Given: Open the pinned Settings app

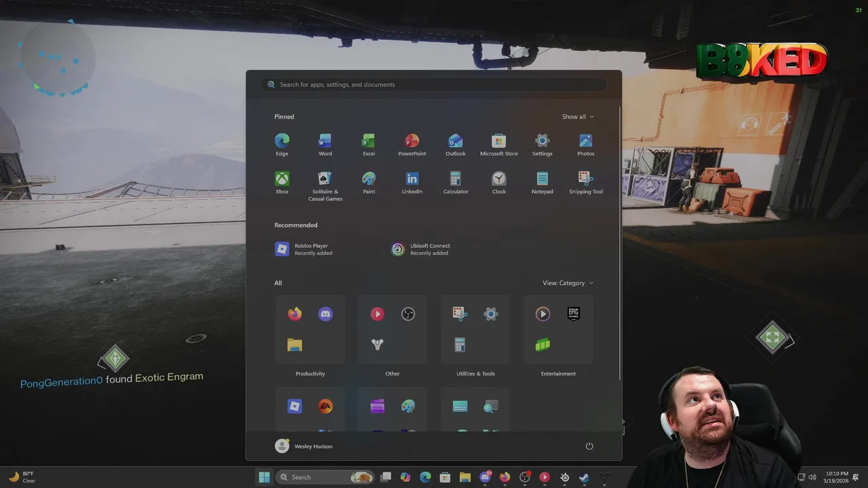Looking at the screenshot, I should (542, 144).
